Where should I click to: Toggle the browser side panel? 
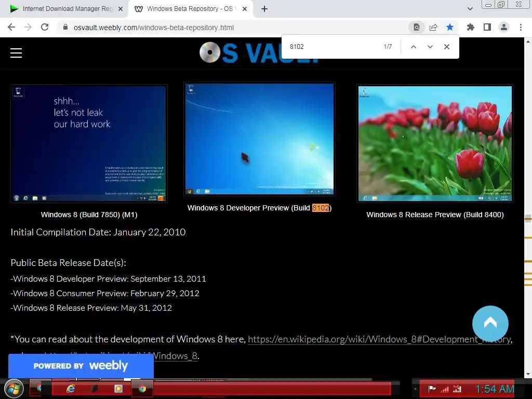coord(487,27)
